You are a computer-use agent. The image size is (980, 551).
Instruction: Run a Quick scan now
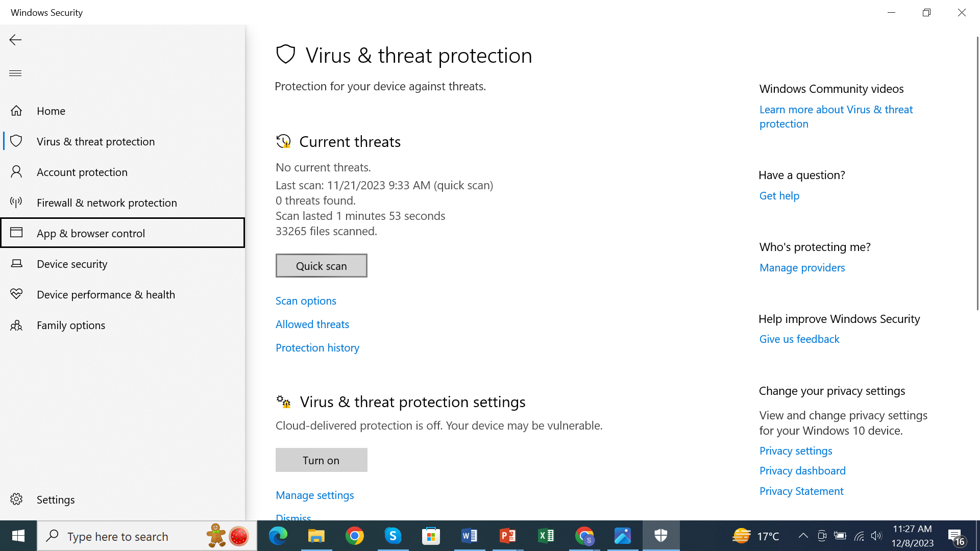[321, 265]
